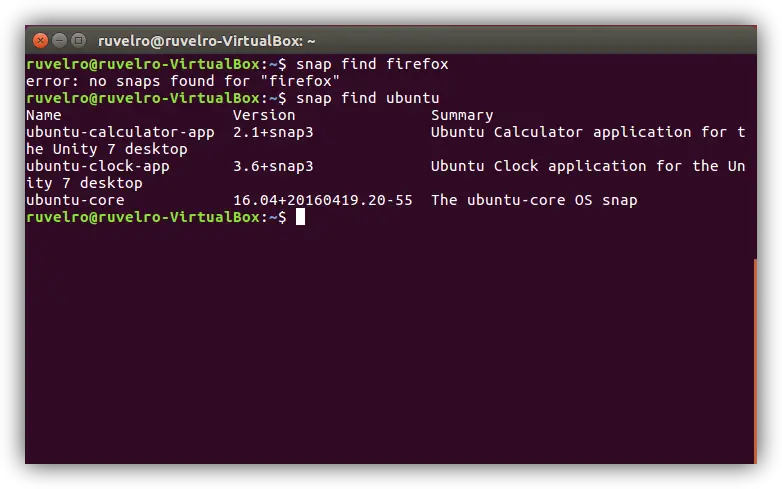
Task: Select the ubuntu-calculator-app package name
Action: pyautogui.click(x=120, y=133)
